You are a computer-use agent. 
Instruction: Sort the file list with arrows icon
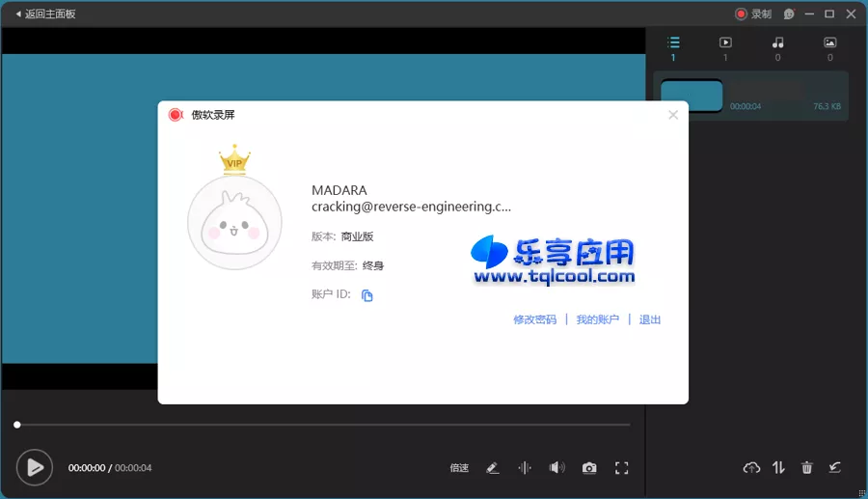(x=779, y=468)
